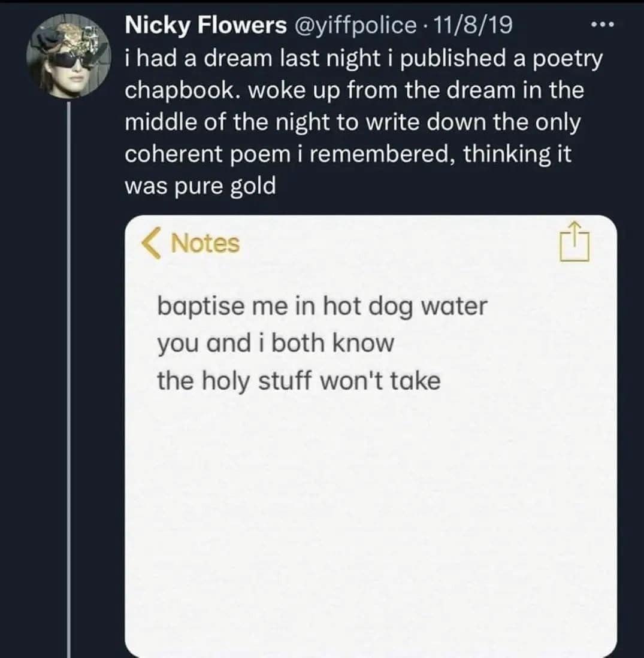Tap the phrase "was pure gold"

200,186
